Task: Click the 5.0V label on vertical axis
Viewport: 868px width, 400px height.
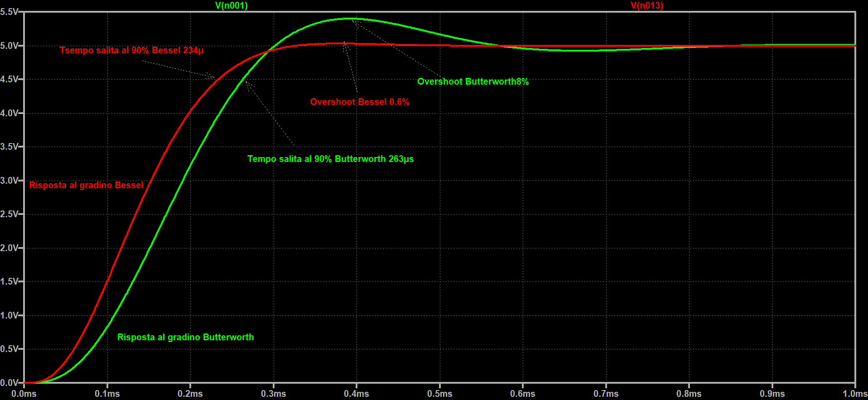Action: [x=9, y=46]
